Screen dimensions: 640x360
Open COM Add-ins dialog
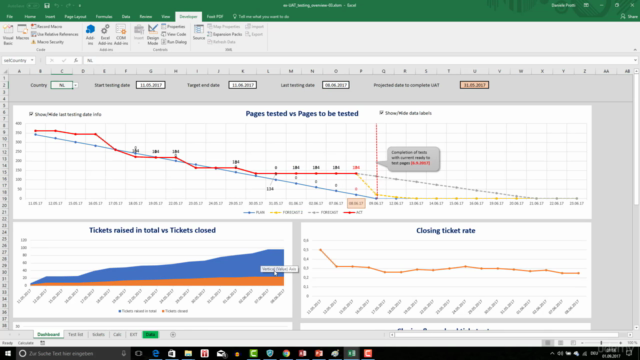121,34
